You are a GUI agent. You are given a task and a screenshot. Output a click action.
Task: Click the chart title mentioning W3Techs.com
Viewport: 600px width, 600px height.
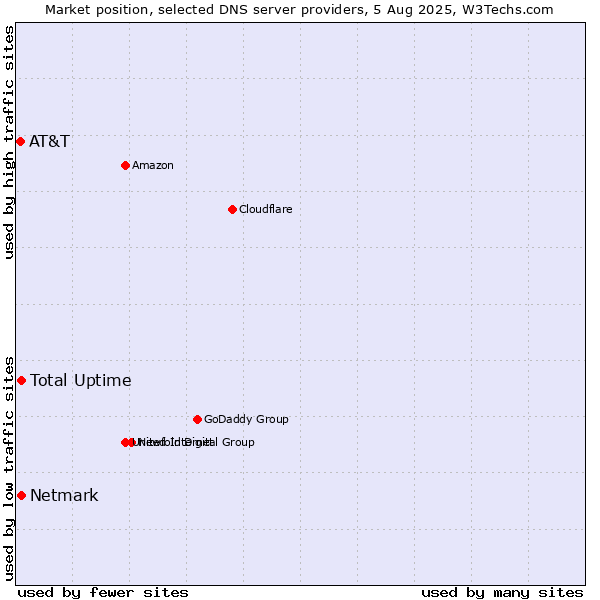tap(299, 10)
